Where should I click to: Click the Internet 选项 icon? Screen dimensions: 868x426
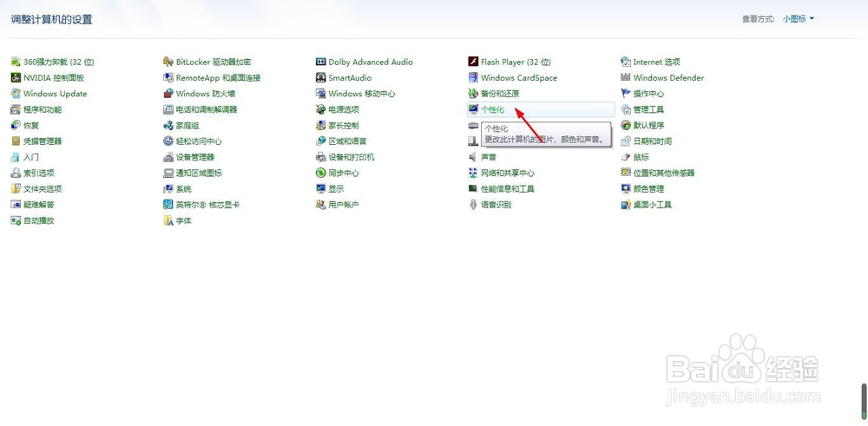pyautogui.click(x=626, y=62)
